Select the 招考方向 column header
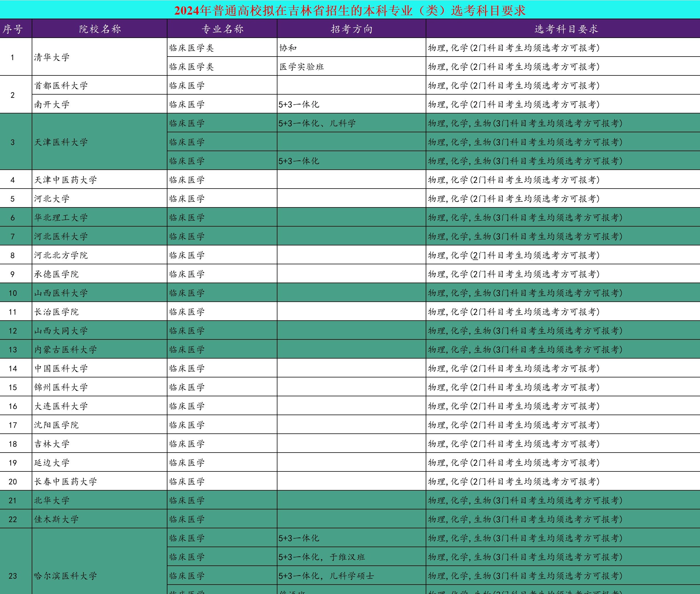The height and width of the screenshot is (594, 700). coord(351,29)
